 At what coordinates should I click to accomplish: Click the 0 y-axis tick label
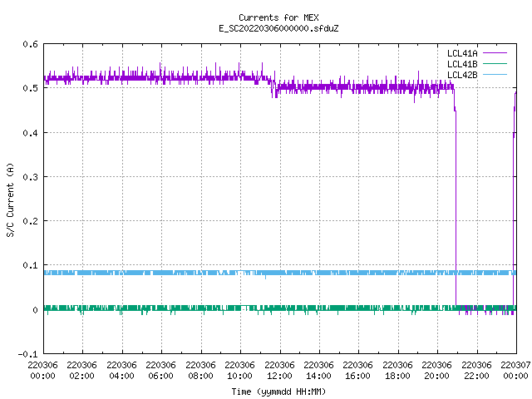click(35, 310)
